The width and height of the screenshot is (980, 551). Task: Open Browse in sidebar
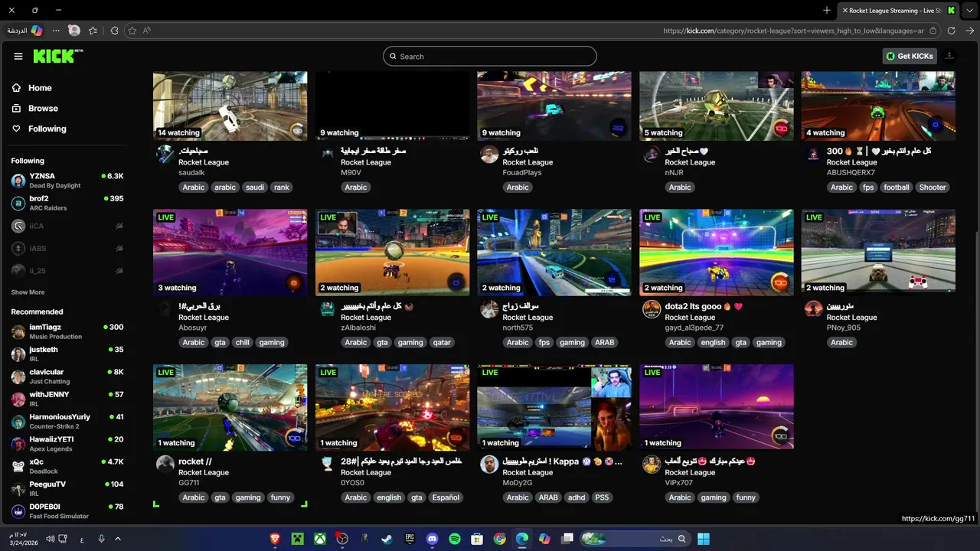43,109
